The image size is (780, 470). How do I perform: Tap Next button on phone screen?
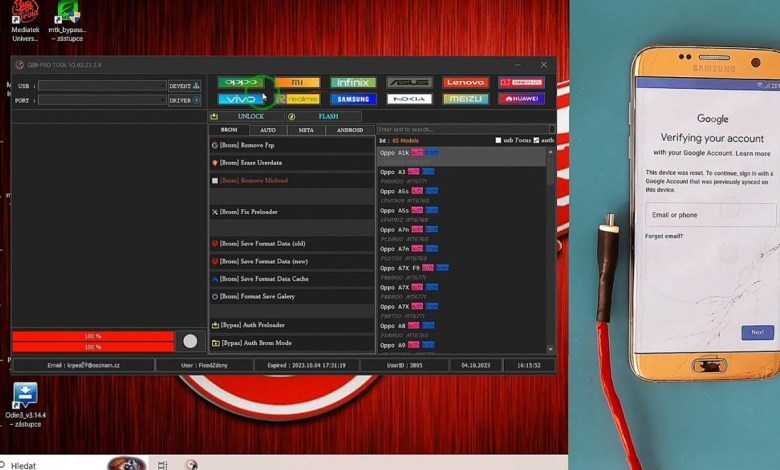click(757, 332)
